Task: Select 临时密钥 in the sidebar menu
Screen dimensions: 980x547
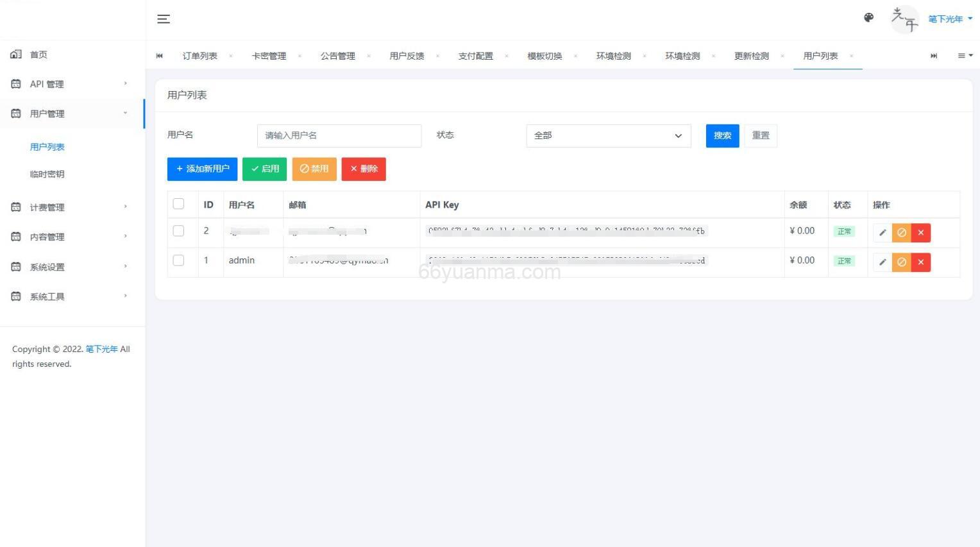Action: point(47,174)
